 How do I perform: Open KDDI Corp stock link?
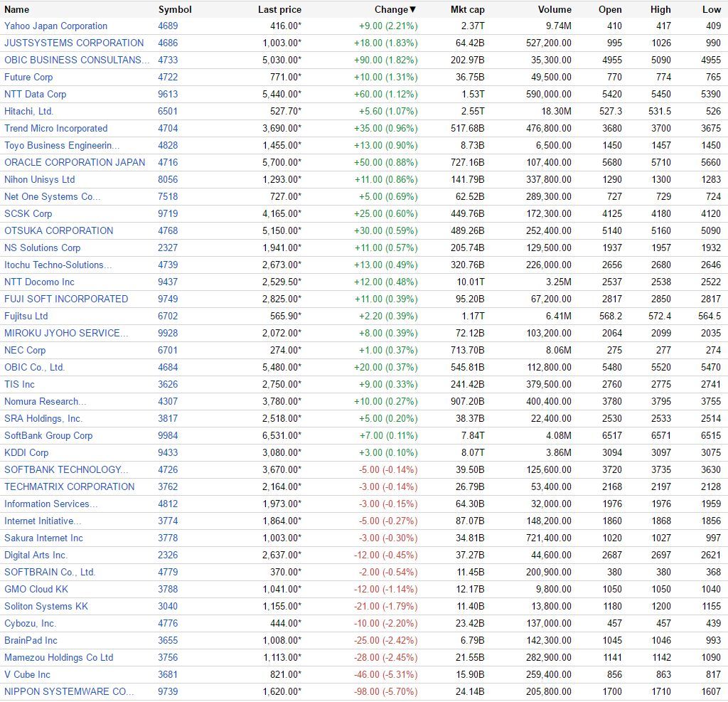tap(26, 453)
